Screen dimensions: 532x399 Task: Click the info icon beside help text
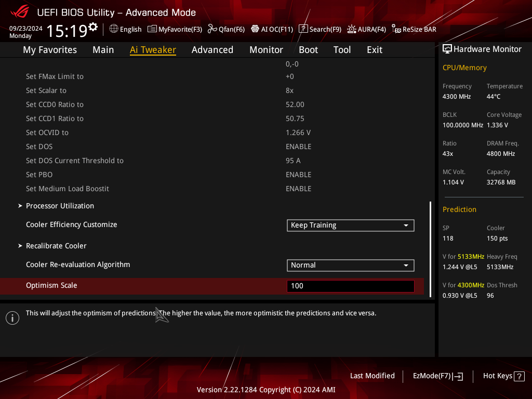(x=12, y=318)
